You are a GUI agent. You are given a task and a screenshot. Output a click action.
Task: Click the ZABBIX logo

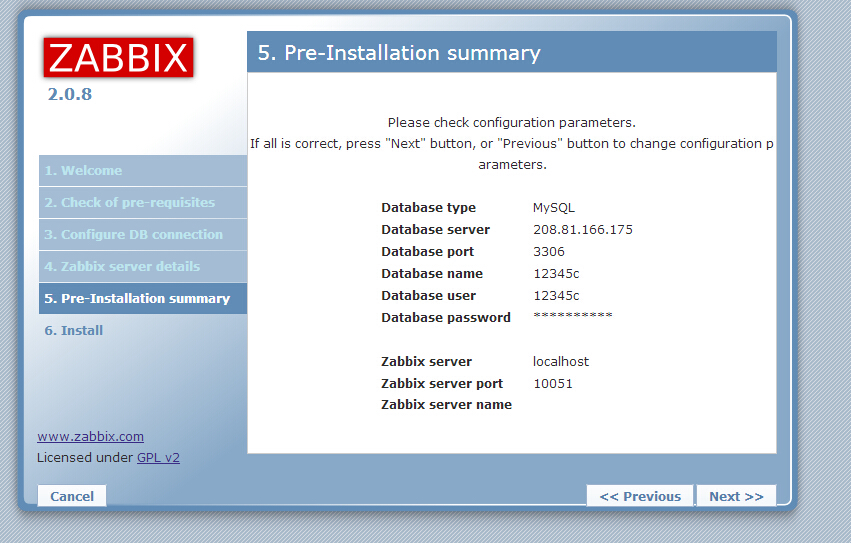[x=118, y=58]
